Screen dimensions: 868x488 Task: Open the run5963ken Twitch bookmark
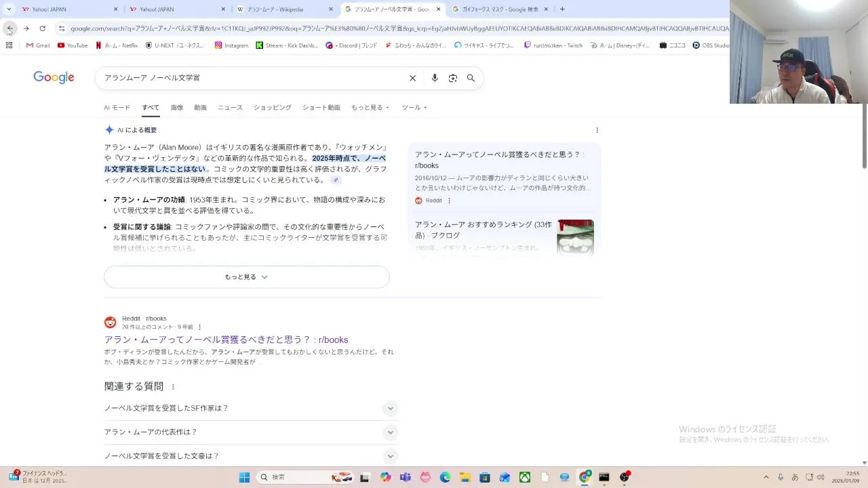553,45
